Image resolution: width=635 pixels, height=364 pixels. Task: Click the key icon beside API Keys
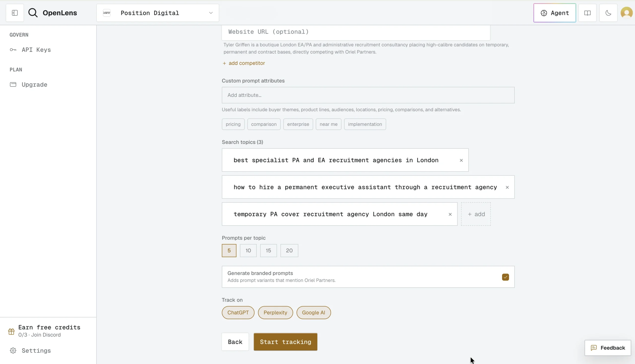pos(13,50)
